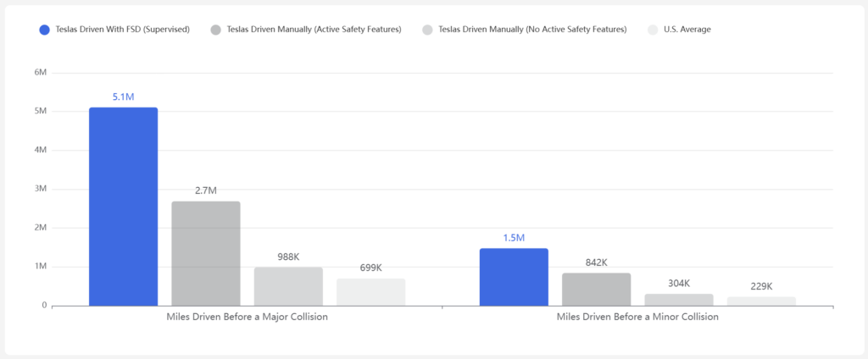Click the No Active Safety Features legend dot
868x359 pixels.
tap(427, 30)
